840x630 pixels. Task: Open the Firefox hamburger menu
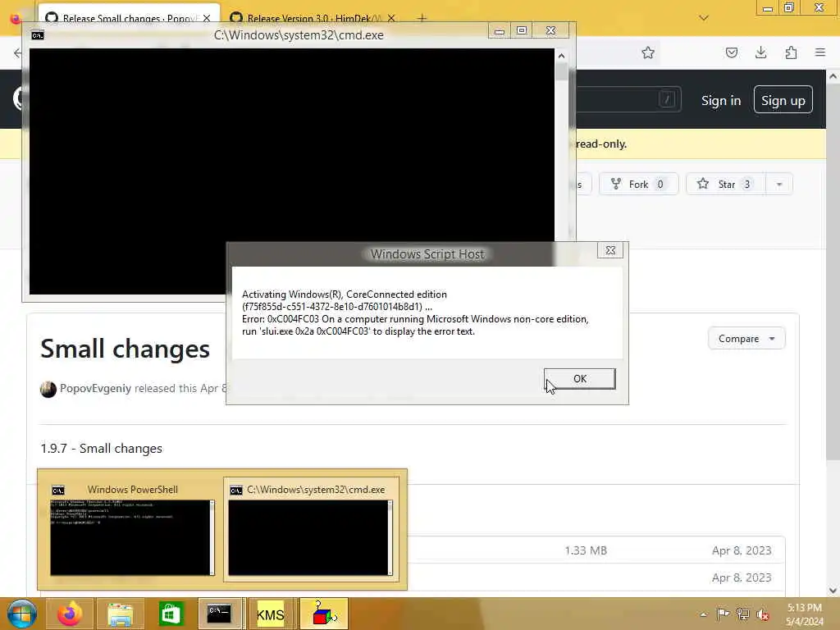(x=820, y=52)
